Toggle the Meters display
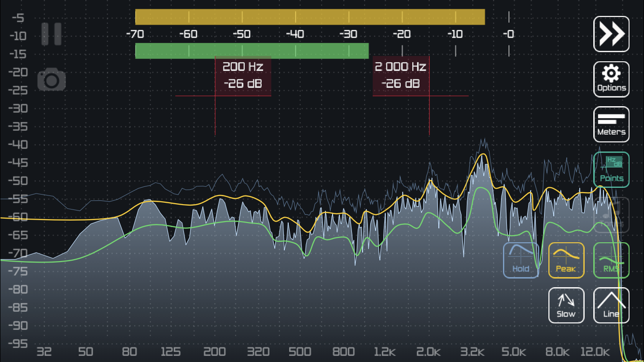 coord(611,124)
